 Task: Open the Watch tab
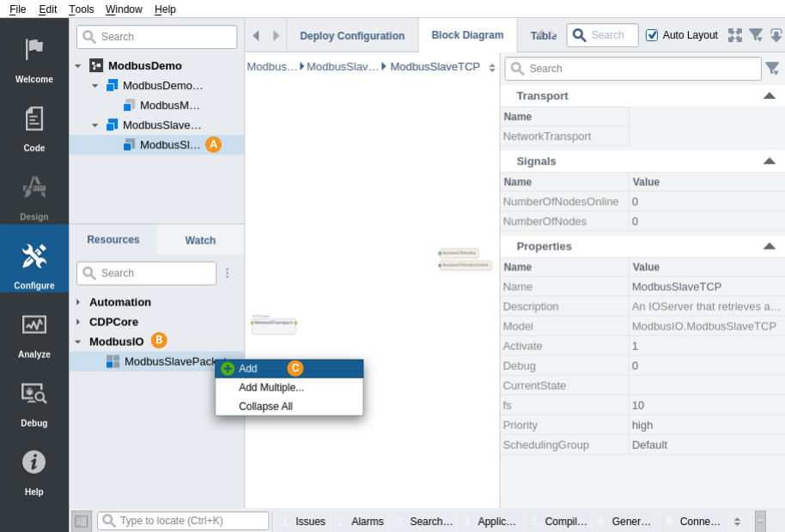(200, 240)
